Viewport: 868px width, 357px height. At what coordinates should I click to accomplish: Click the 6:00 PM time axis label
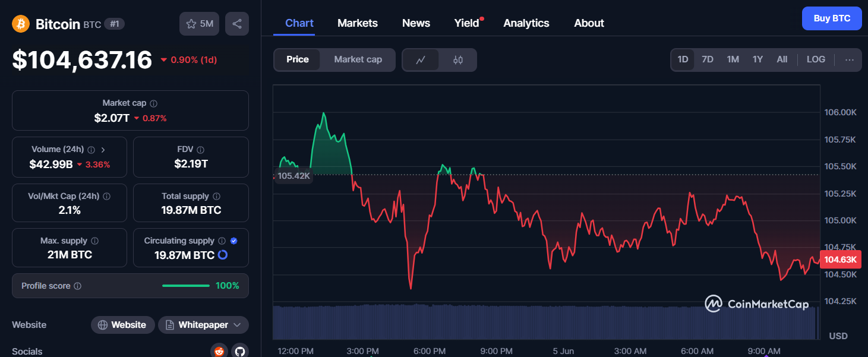430,351
